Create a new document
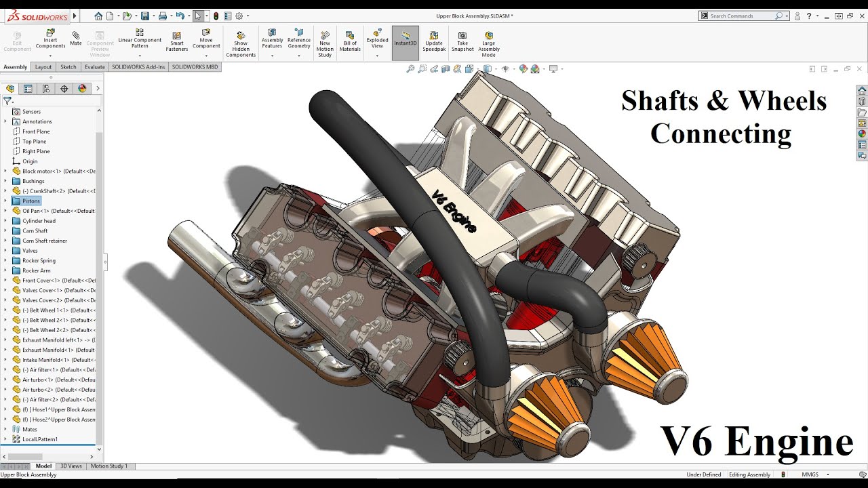The width and height of the screenshot is (868, 488). tap(110, 16)
